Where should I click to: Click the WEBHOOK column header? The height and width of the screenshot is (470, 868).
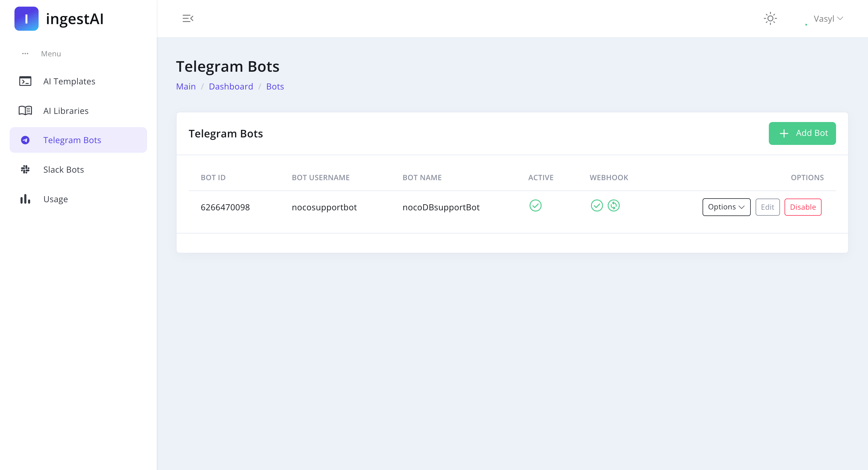tap(609, 177)
